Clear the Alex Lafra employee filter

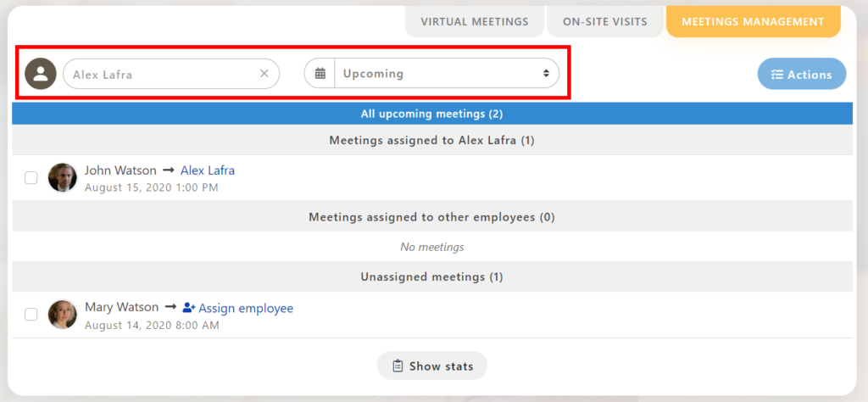click(264, 74)
